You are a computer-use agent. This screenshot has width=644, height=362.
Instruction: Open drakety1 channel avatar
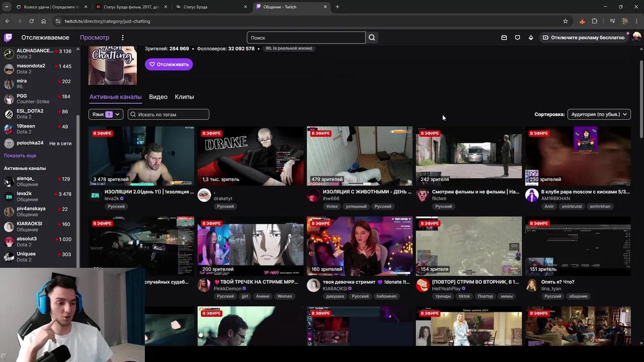click(204, 195)
